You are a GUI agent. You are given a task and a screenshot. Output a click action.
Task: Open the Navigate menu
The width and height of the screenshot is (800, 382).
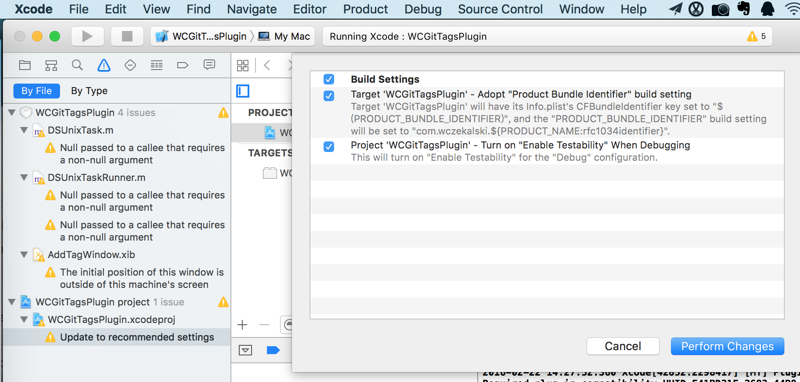252,9
